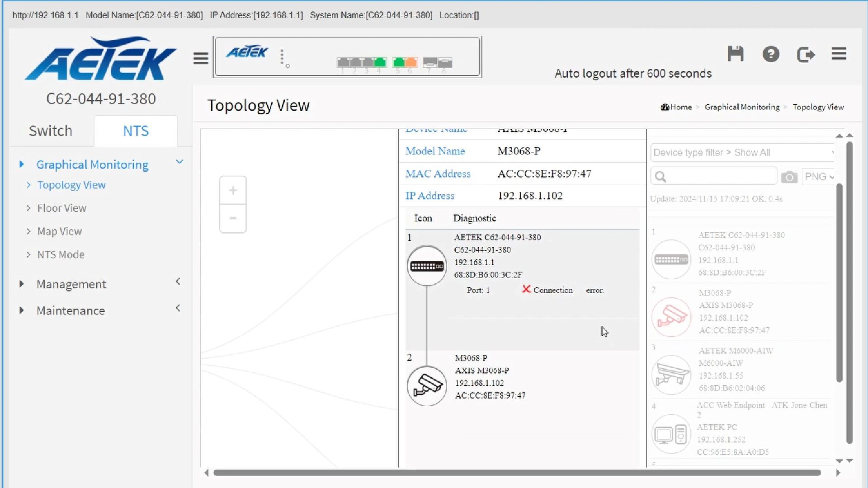This screenshot has width=868, height=488.
Task: Click the Auto logout after 600 seconds text
Action: (633, 74)
